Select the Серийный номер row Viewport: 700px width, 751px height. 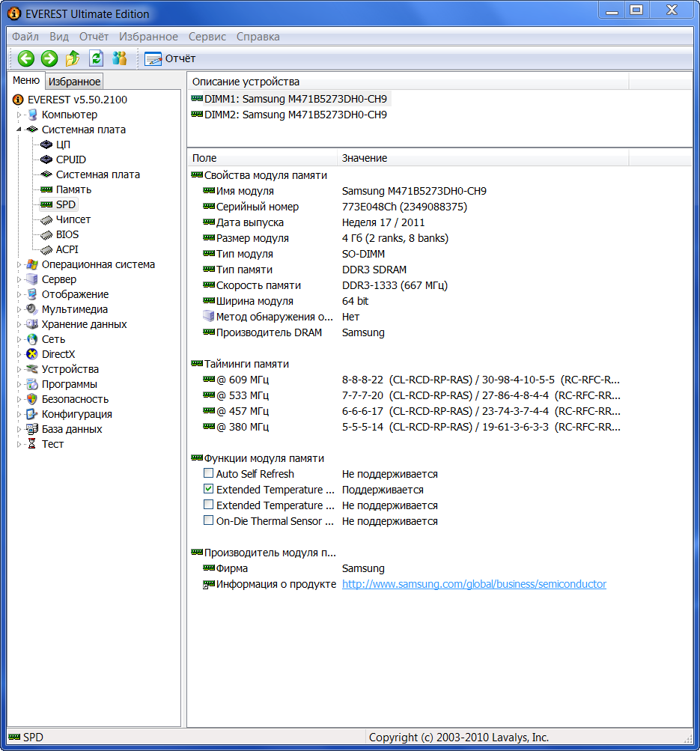click(x=335, y=207)
